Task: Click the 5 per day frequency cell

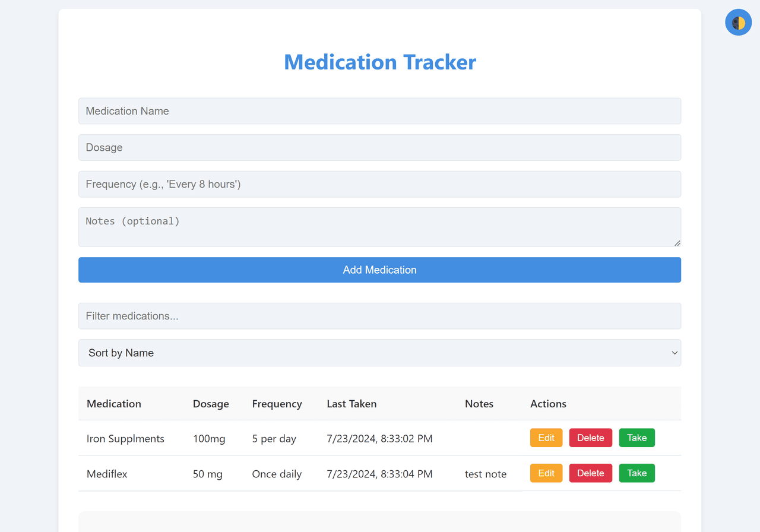Action: [274, 439]
